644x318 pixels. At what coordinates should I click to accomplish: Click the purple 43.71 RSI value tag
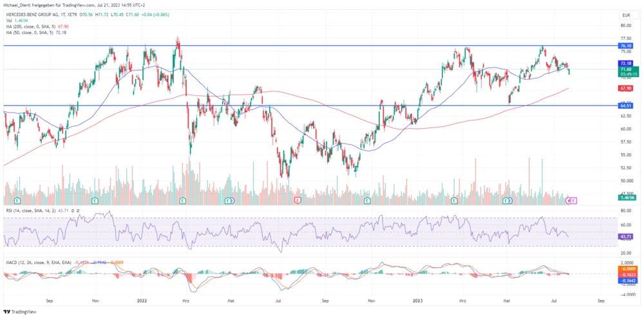click(624, 238)
